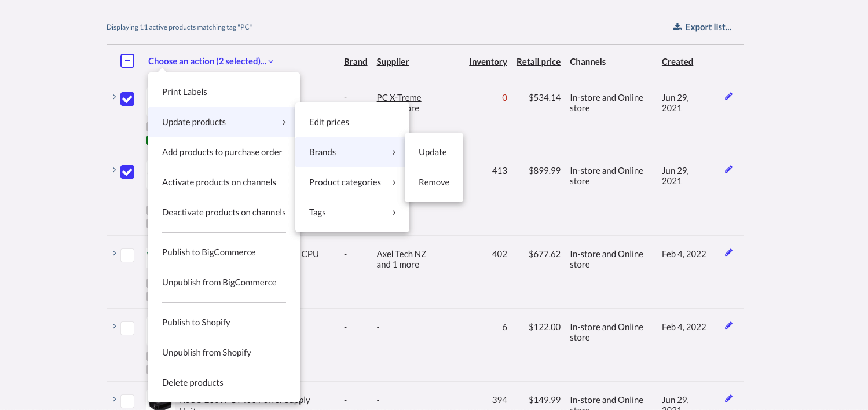Select Update in the Brands submenu
The width and height of the screenshot is (868, 410).
[433, 152]
